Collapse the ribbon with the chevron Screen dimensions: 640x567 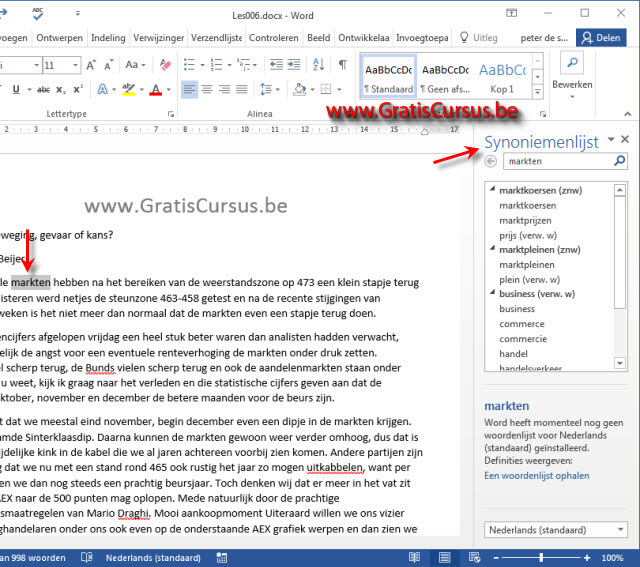tap(628, 114)
